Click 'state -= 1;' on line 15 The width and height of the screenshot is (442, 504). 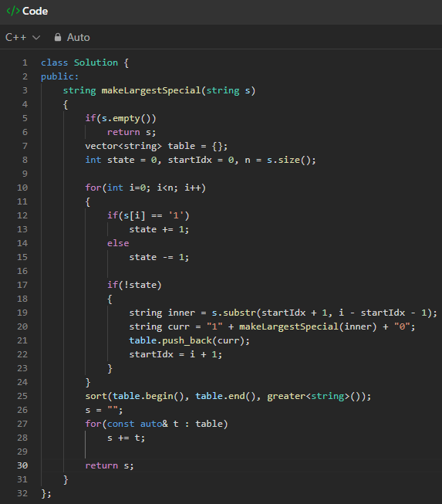click(159, 257)
